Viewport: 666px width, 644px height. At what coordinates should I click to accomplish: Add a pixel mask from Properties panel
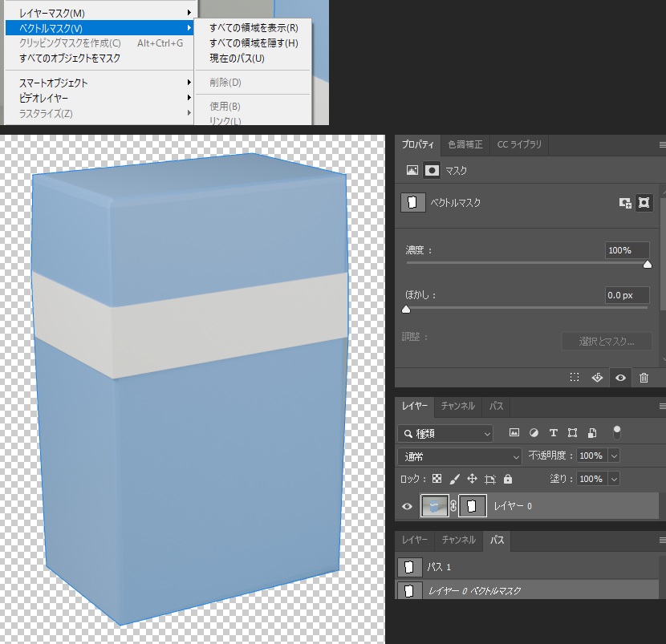click(x=625, y=203)
